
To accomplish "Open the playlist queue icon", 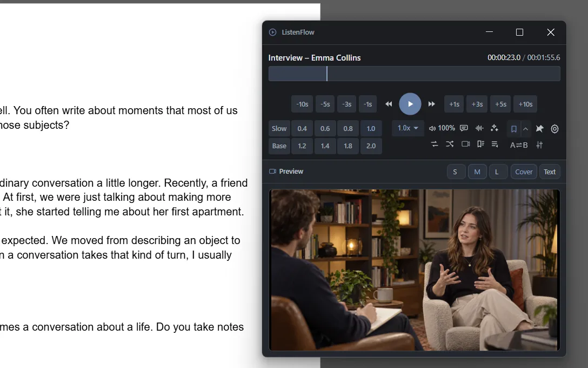I will tap(495, 144).
